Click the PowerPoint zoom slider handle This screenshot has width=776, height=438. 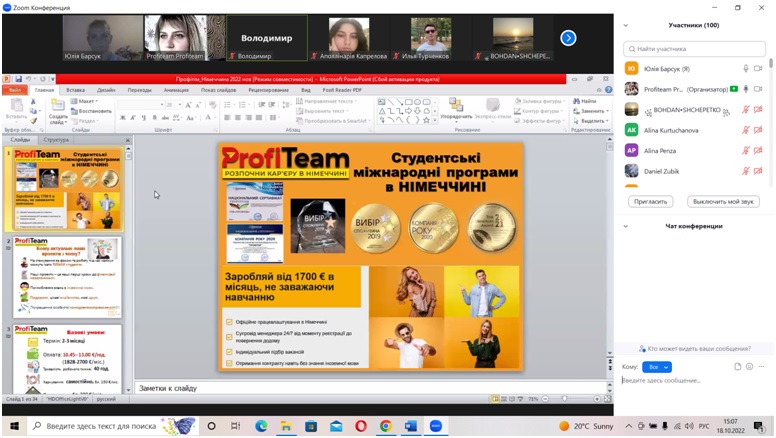[x=565, y=398]
